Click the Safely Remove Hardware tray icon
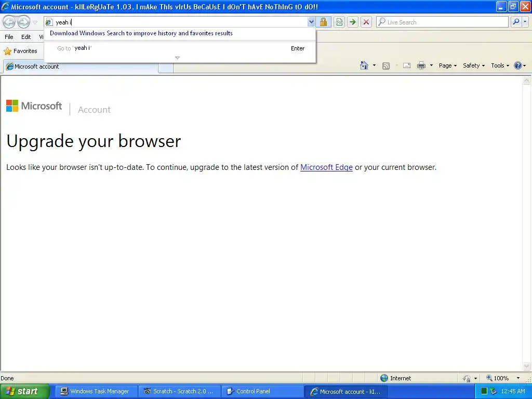 tap(494, 391)
